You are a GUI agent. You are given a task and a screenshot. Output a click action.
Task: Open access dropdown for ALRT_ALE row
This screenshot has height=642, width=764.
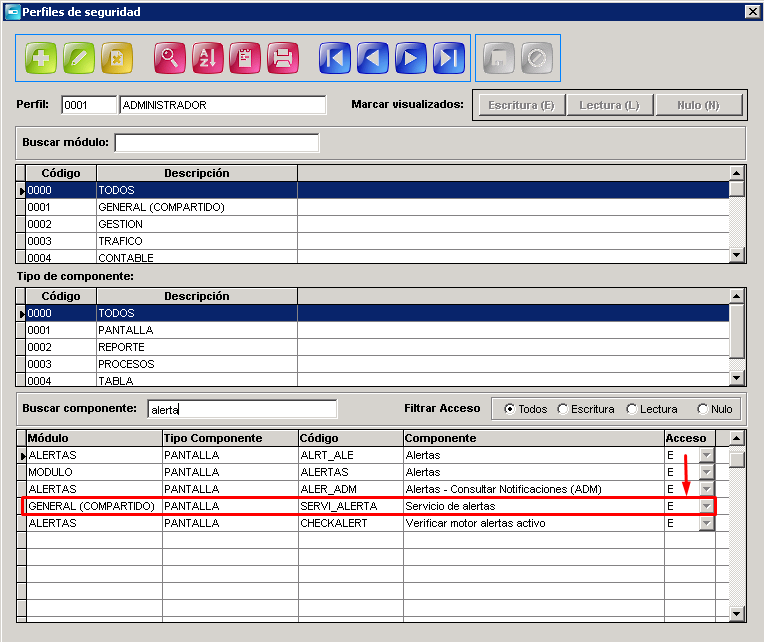[x=706, y=455]
